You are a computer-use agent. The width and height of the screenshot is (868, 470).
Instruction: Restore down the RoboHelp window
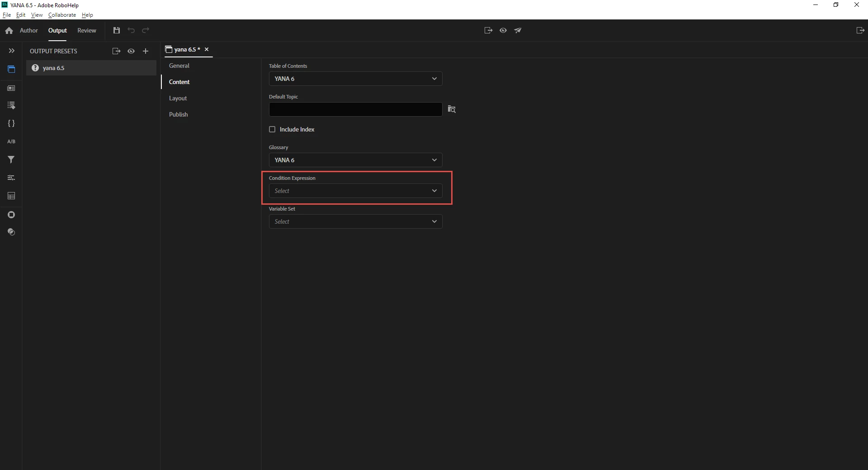point(836,5)
